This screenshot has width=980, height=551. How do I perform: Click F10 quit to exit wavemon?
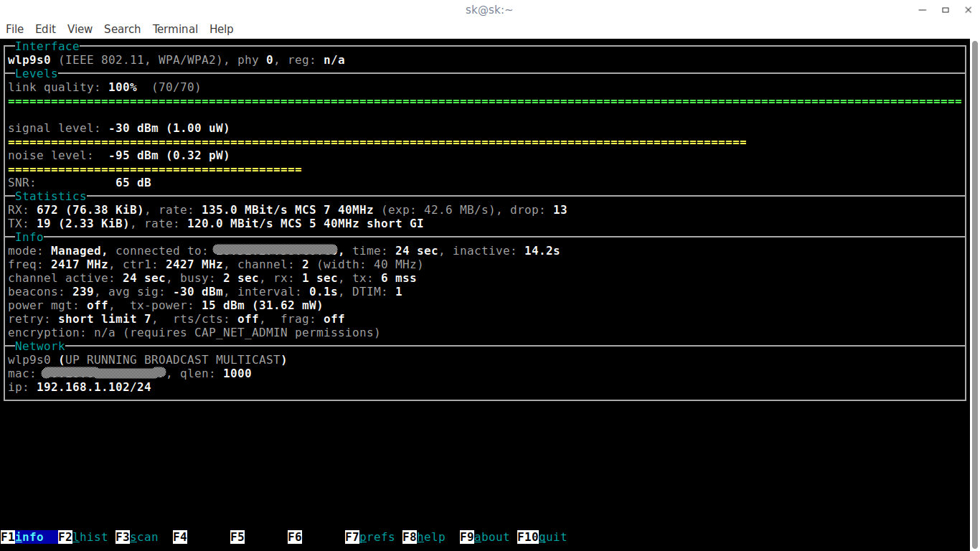tap(542, 537)
